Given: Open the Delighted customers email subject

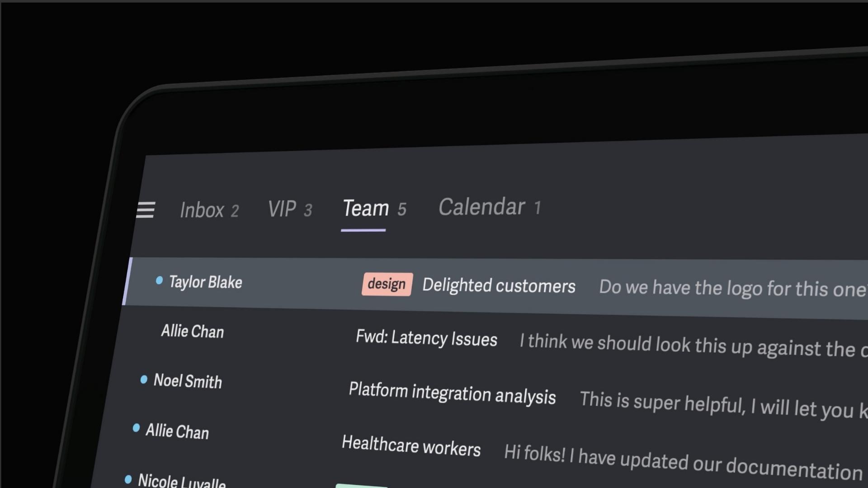Looking at the screenshot, I should click(x=498, y=286).
